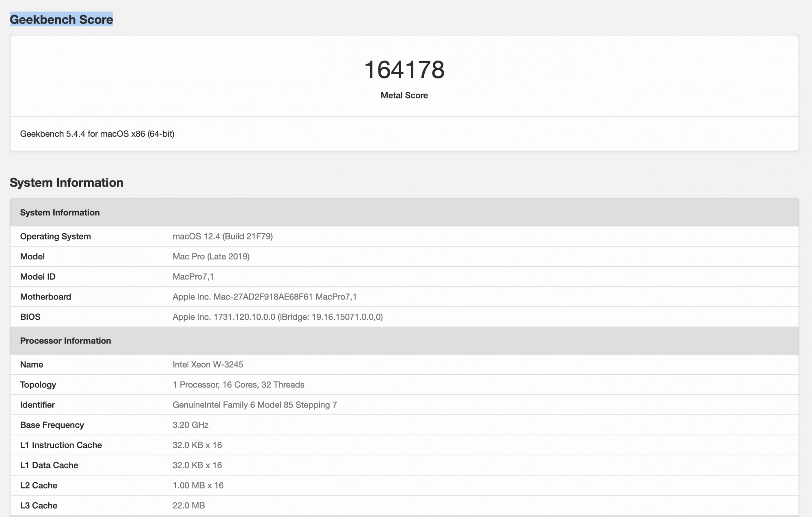Viewport: 812px width, 517px height.
Task: Click the large System Information page heading
Action: pos(67,183)
